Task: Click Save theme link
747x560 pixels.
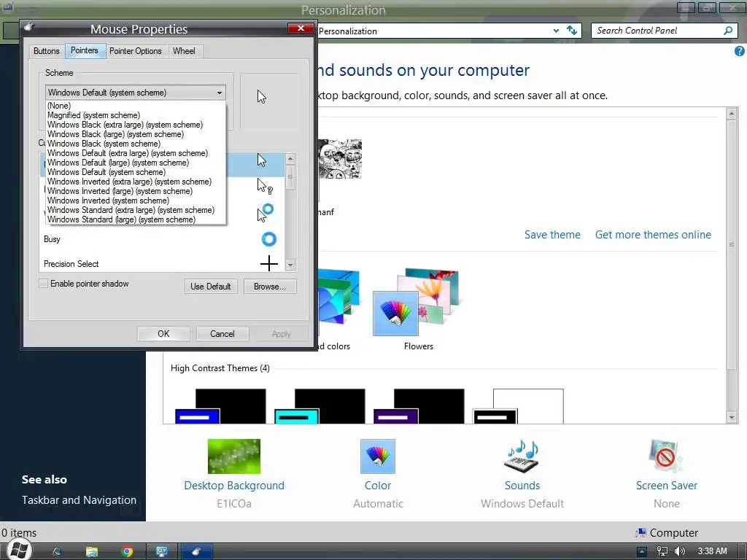Action: (x=552, y=235)
